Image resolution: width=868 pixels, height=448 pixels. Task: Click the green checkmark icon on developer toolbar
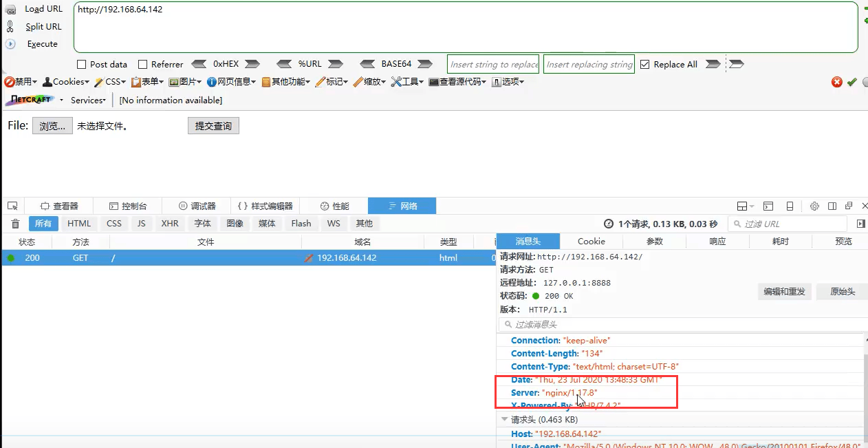[851, 82]
